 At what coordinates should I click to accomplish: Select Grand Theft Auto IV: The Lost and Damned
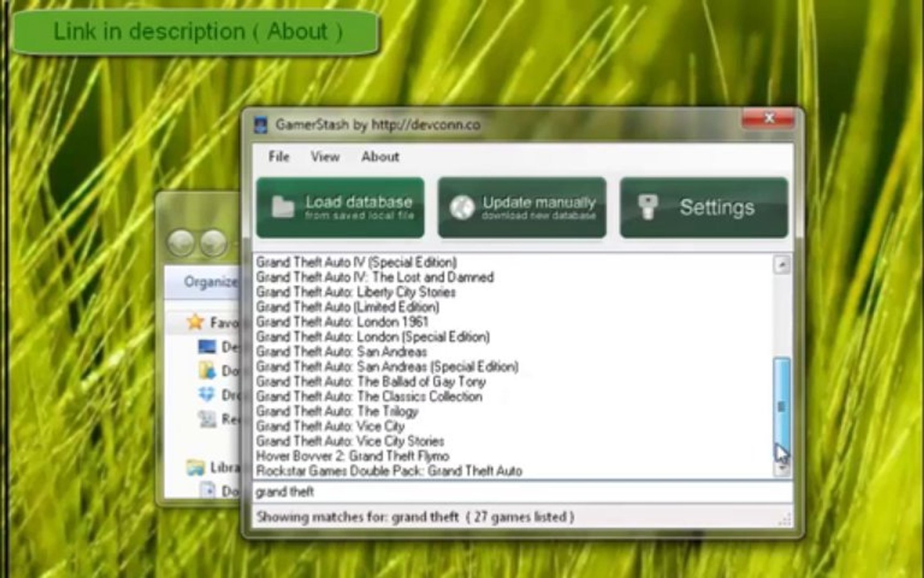click(374, 277)
